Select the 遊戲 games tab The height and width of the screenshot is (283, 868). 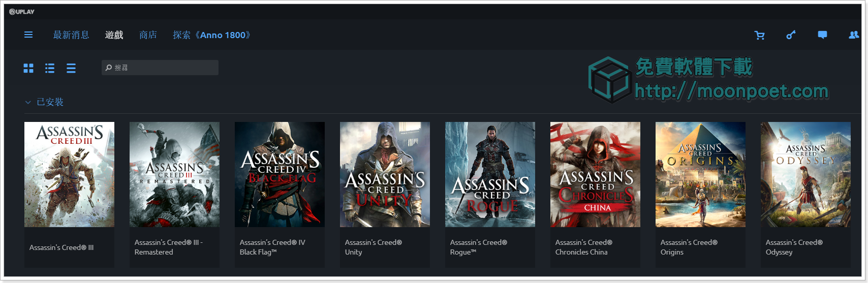tap(114, 35)
